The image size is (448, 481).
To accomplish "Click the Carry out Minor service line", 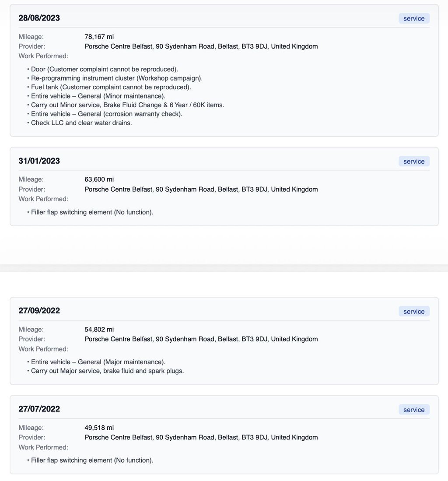I will [127, 105].
